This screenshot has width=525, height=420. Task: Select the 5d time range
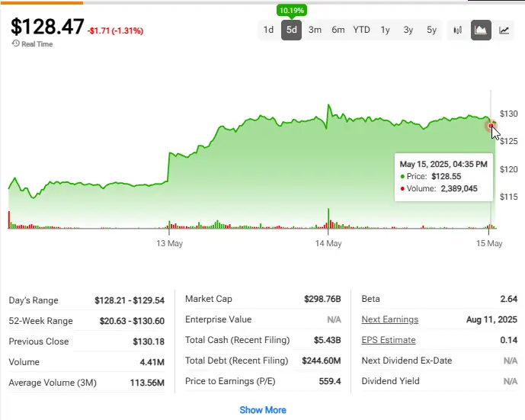[291, 30]
